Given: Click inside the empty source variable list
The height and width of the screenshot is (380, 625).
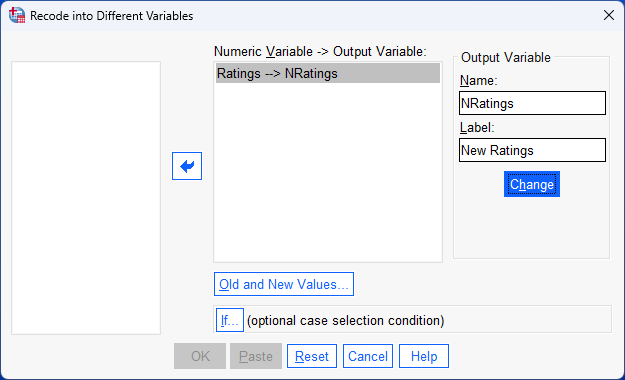Looking at the screenshot, I should pyautogui.click(x=86, y=198).
